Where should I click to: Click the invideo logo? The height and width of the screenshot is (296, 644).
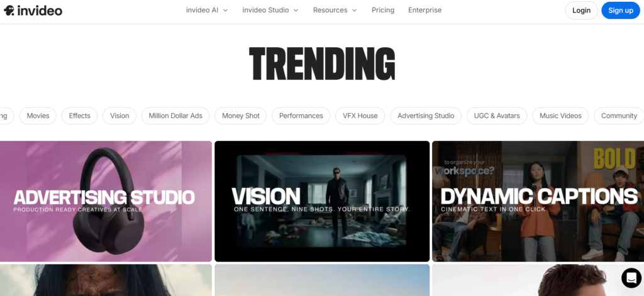click(x=33, y=11)
